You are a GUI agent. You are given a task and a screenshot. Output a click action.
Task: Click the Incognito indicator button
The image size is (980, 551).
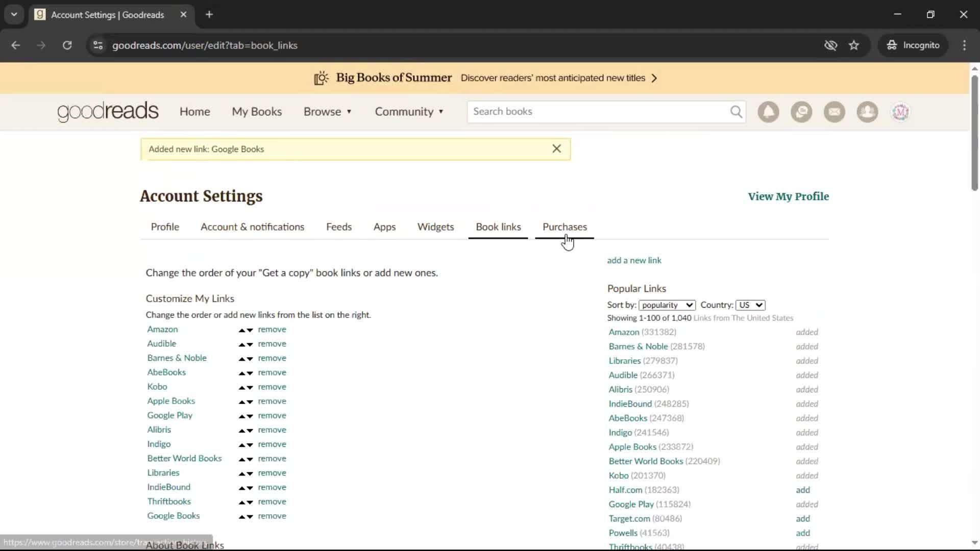(x=913, y=45)
